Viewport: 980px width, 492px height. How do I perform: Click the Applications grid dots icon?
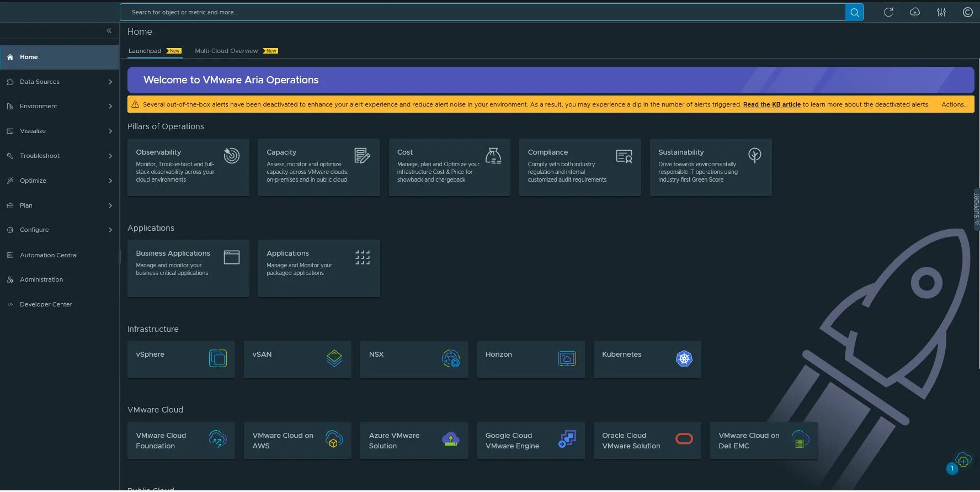(363, 257)
